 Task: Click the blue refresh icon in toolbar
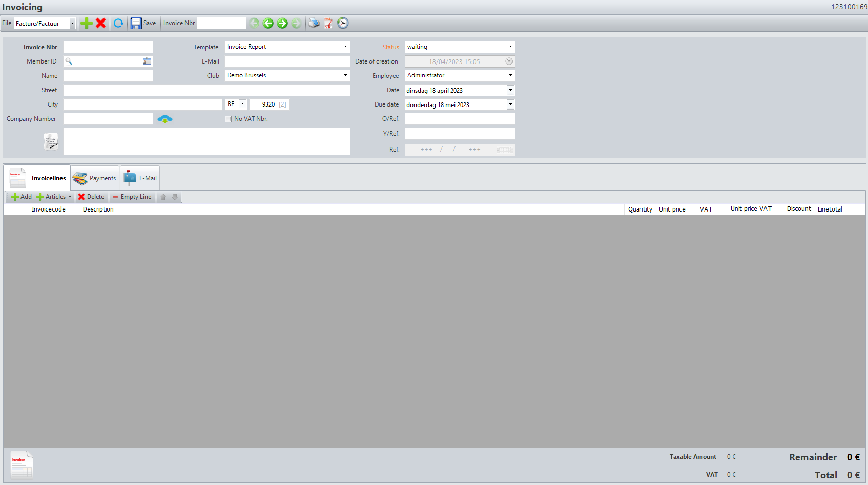coord(118,23)
